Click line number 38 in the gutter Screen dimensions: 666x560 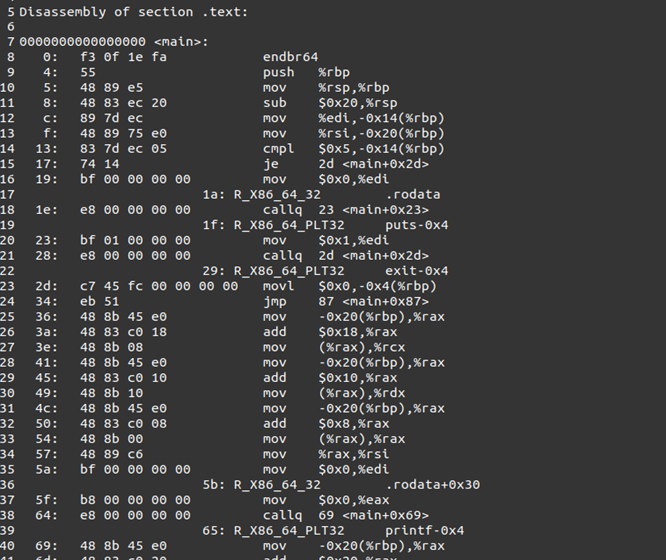click(x=7, y=515)
